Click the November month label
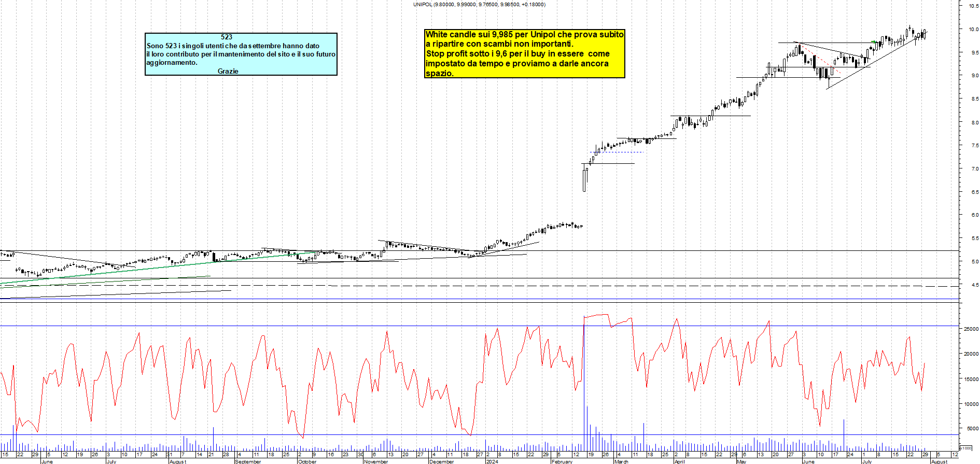 376,461
